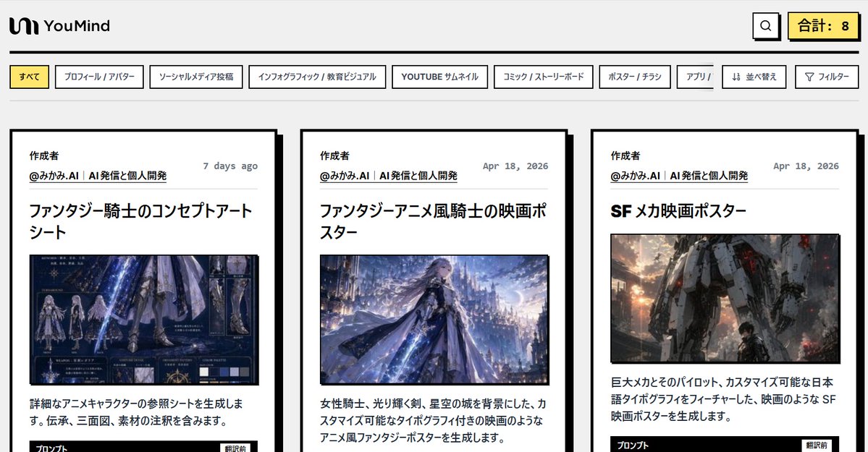Open @みかみ.AI author profile on first card

tap(54, 176)
